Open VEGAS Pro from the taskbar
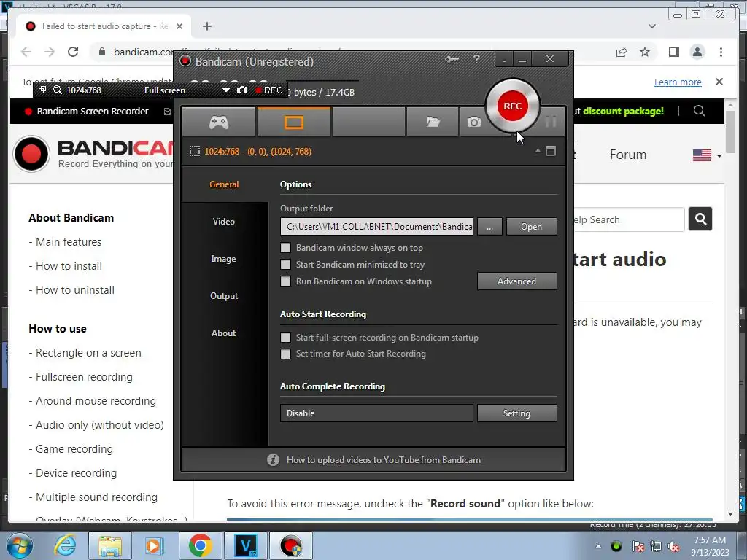 click(246, 546)
